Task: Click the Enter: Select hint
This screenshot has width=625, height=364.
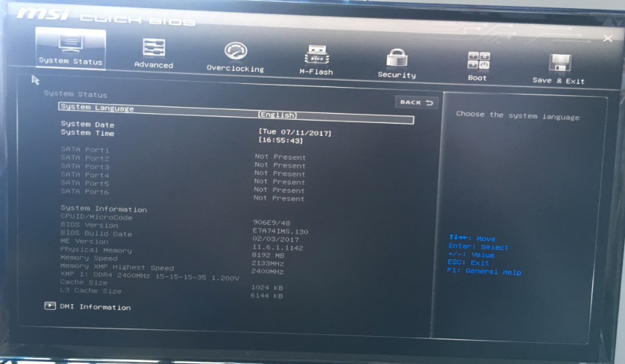Action: point(479,246)
